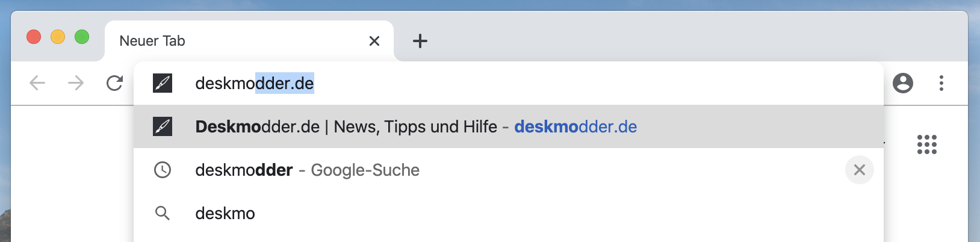Click the yellow minimize window button
980x242 pixels.
pos(58,37)
